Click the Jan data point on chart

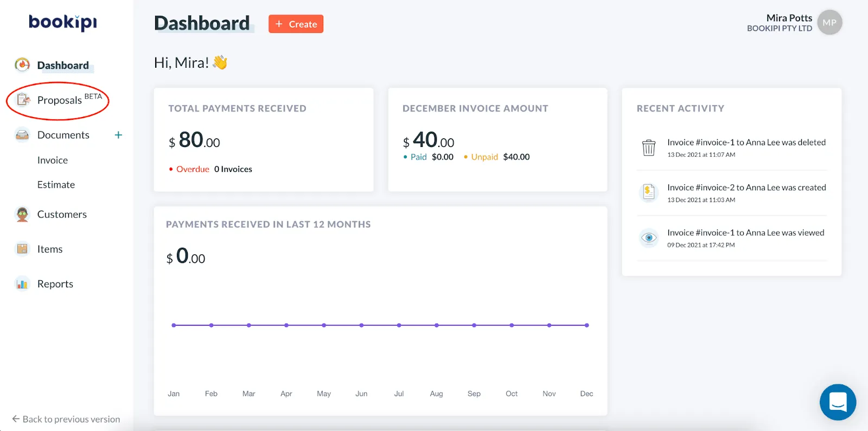click(x=174, y=325)
